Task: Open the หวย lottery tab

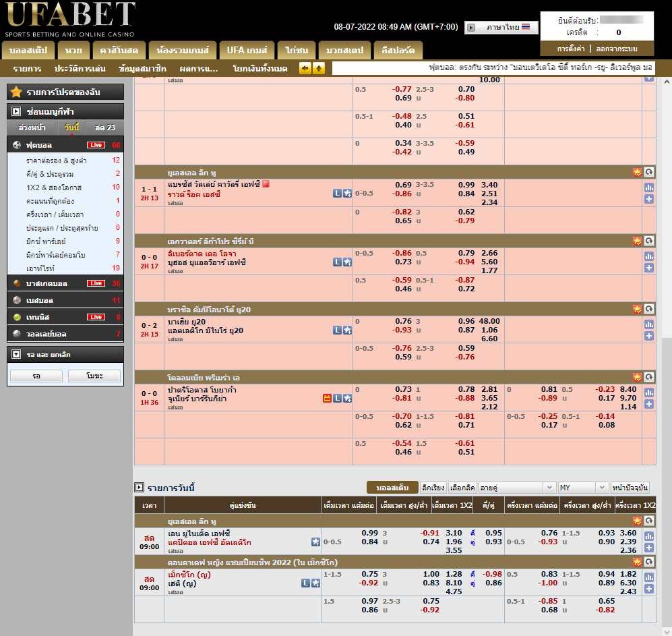Action: (x=73, y=50)
